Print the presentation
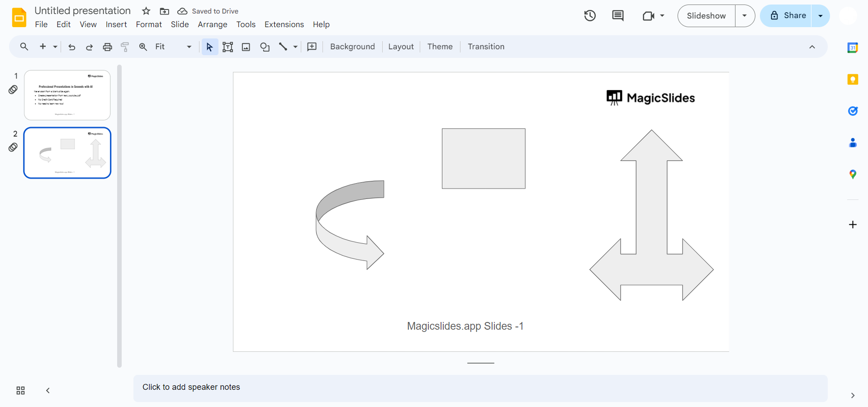The height and width of the screenshot is (407, 868). (x=107, y=47)
